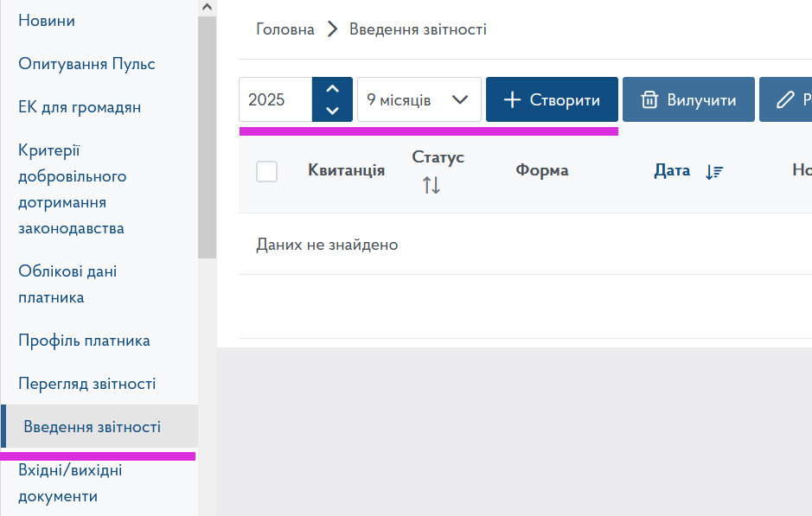Viewport: 812px width, 516px height.
Task: Open Перегляд звітності page
Action: point(86,384)
